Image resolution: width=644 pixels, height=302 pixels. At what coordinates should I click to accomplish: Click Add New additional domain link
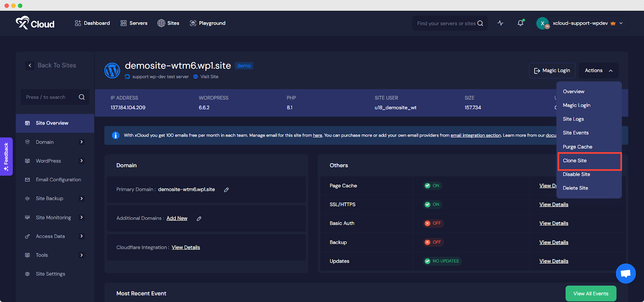click(177, 218)
